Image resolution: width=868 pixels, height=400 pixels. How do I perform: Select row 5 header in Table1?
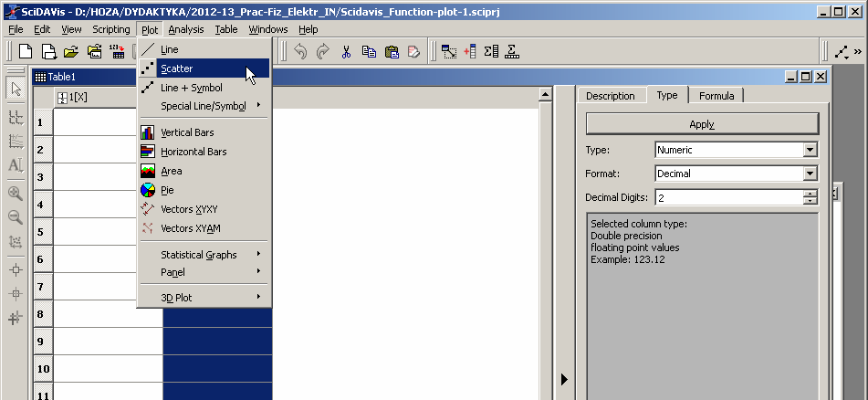(43, 232)
